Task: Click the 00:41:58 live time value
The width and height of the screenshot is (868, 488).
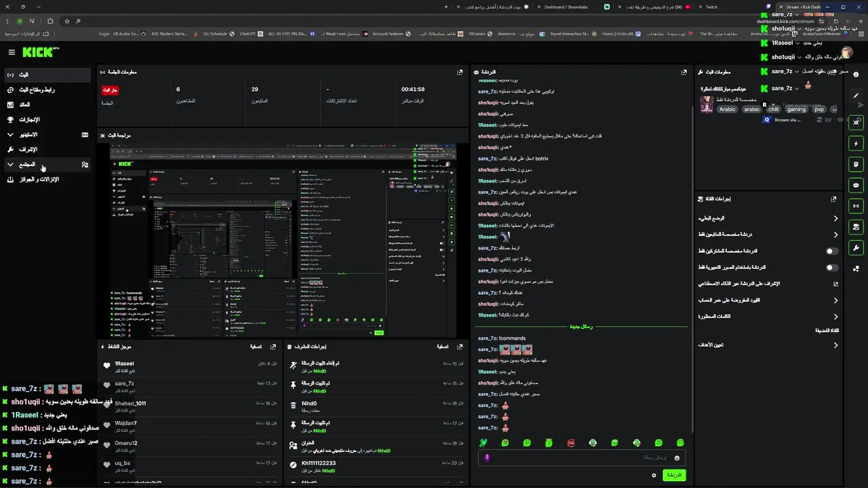Action: (413, 89)
